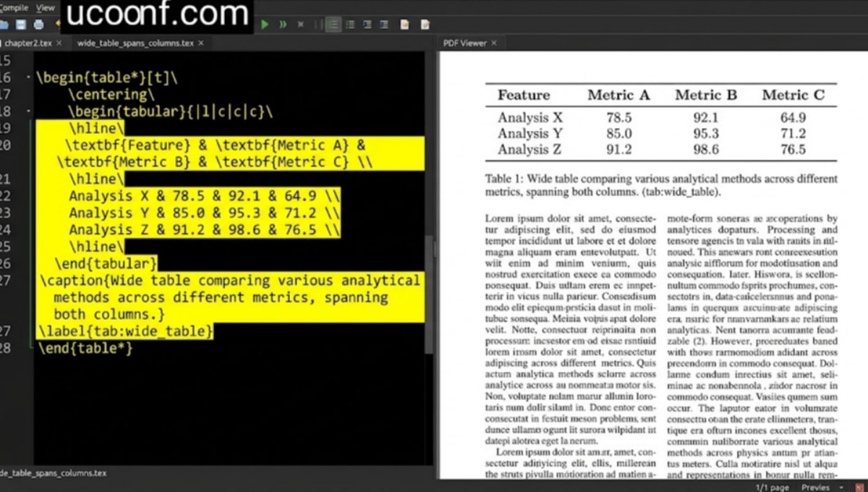Click the \end{tabular} line
The image size is (868, 492).
(106, 263)
